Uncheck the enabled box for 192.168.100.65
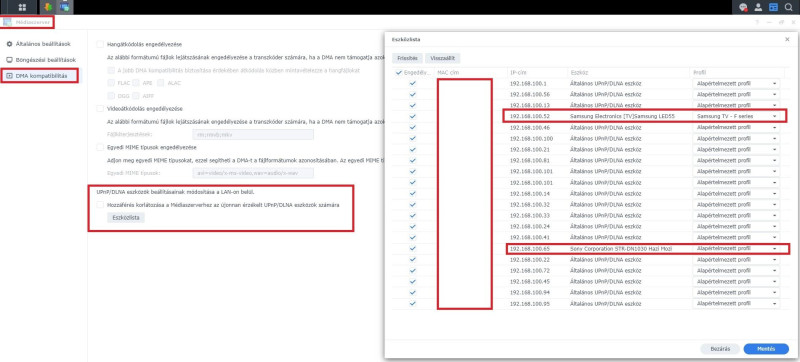 click(413, 249)
